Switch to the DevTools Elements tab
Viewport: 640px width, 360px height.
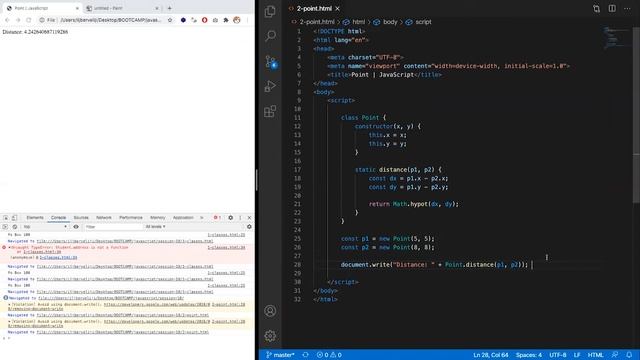tap(35, 218)
